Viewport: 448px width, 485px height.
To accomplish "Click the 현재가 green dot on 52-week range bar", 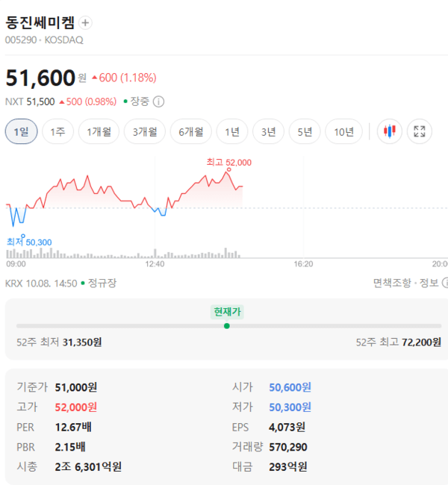I will tap(227, 326).
